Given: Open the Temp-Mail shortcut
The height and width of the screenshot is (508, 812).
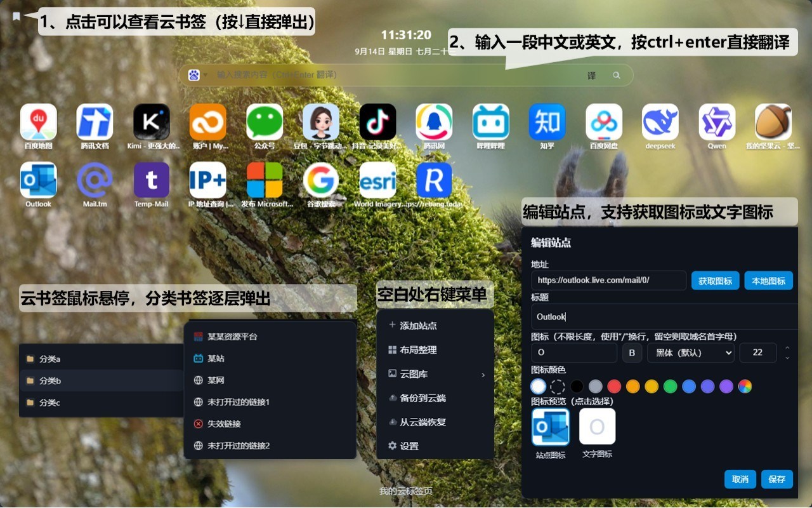Looking at the screenshot, I should (x=151, y=180).
